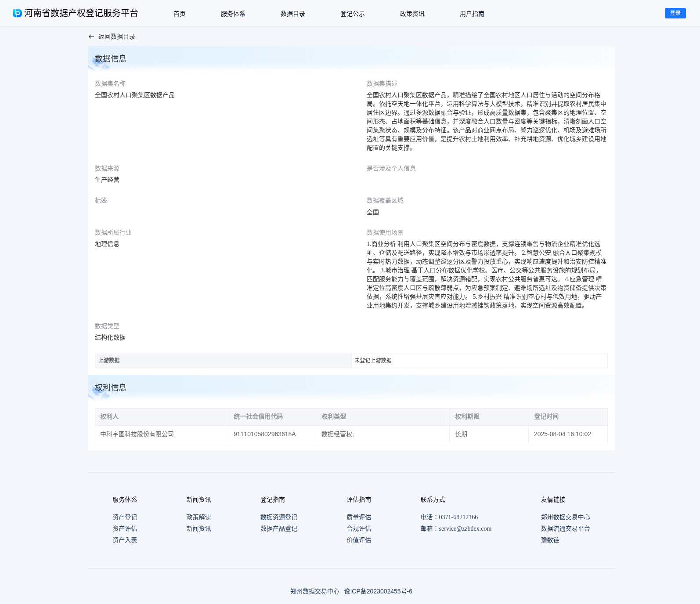700x604 pixels.
Task: Click the 数据信息 section heading
Action: [111, 58]
